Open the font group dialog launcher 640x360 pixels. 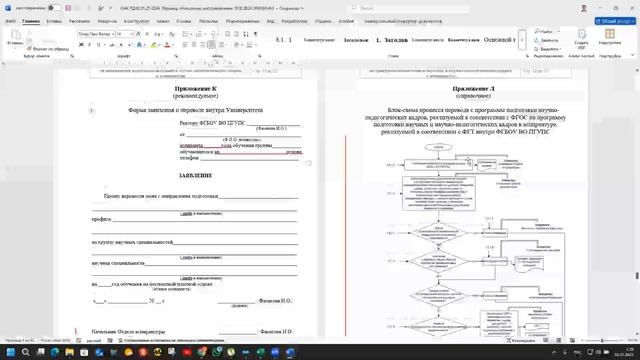click(176, 56)
